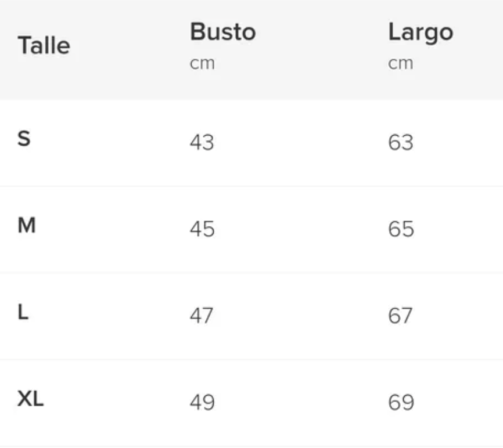This screenshot has height=448, width=503.
Task: Select size XL row label
Action: 30,399
